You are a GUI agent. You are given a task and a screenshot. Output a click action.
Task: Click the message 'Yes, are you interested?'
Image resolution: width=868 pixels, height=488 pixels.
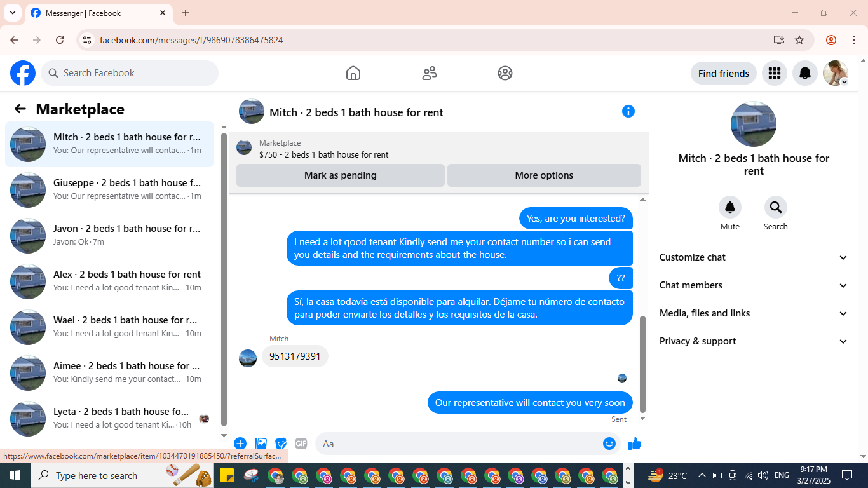click(576, 219)
